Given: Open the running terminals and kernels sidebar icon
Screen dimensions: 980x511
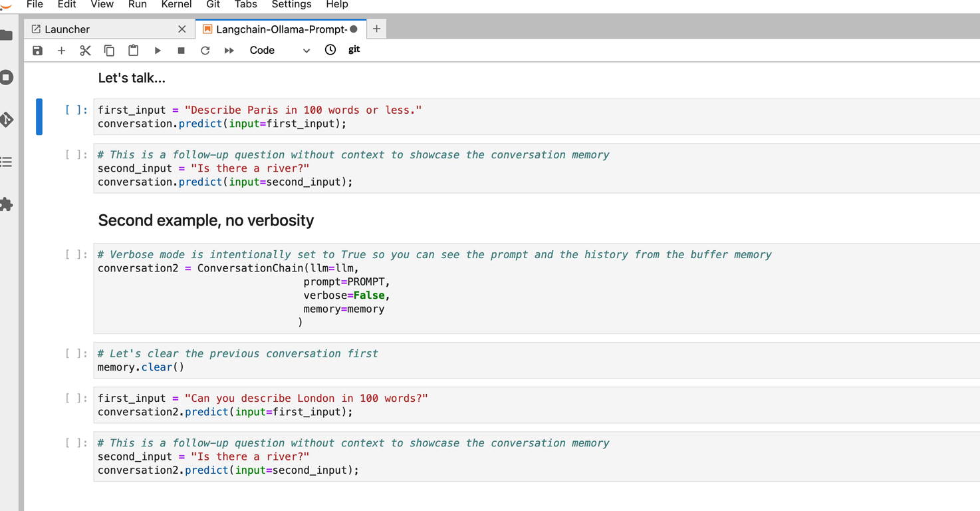Looking at the screenshot, I should click(7, 77).
